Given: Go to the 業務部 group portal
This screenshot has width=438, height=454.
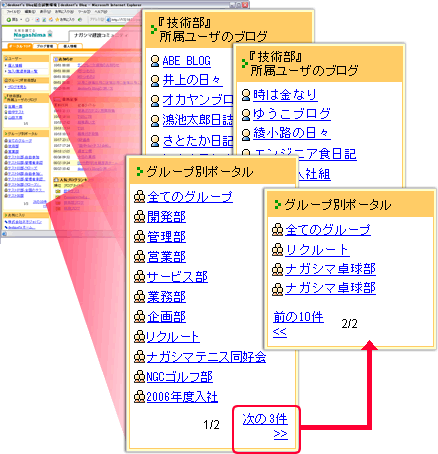Looking at the screenshot, I should pyautogui.click(x=166, y=297).
